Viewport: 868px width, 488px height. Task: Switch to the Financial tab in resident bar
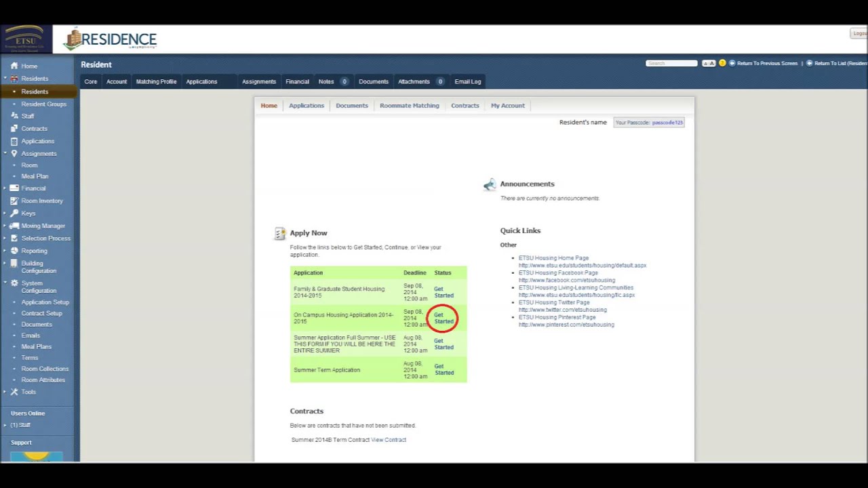pyautogui.click(x=297, y=81)
